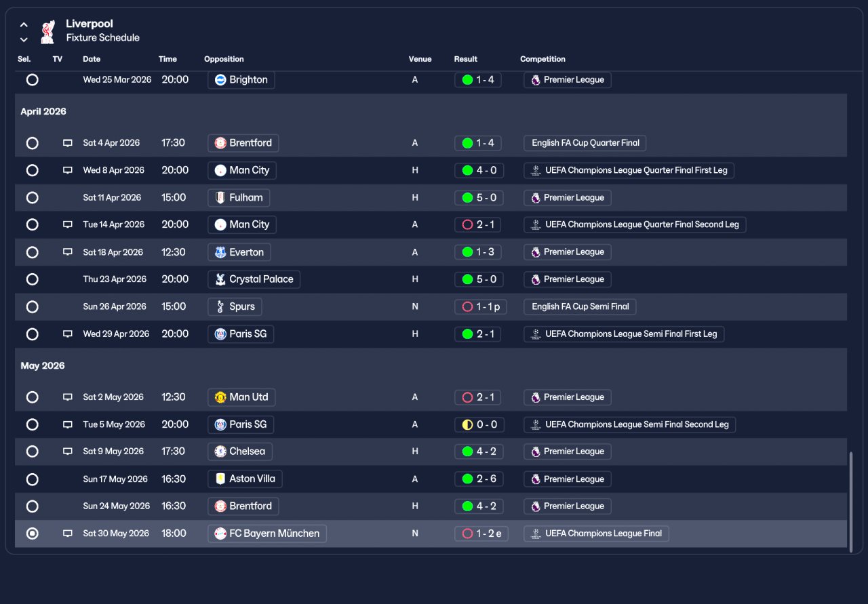
Task: Open Paris SG from the 29 Apr fixture
Action: pyautogui.click(x=241, y=334)
